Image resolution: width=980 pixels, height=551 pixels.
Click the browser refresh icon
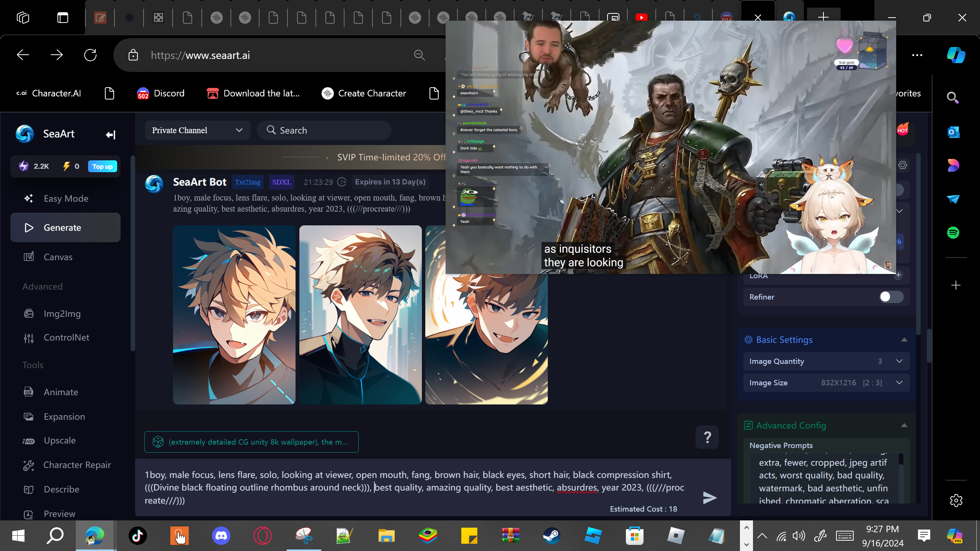coord(90,55)
